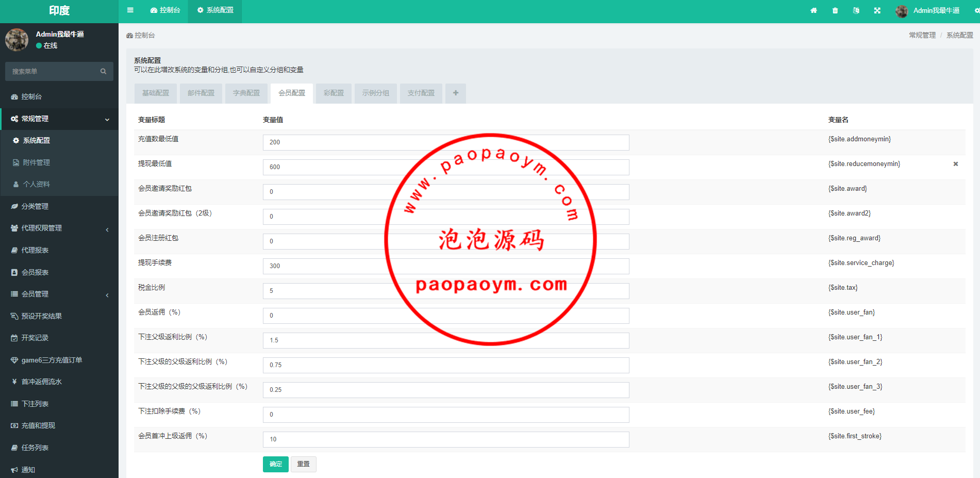Edit the 提现最低值 input field
The height and width of the screenshot is (478, 980).
click(446, 167)
